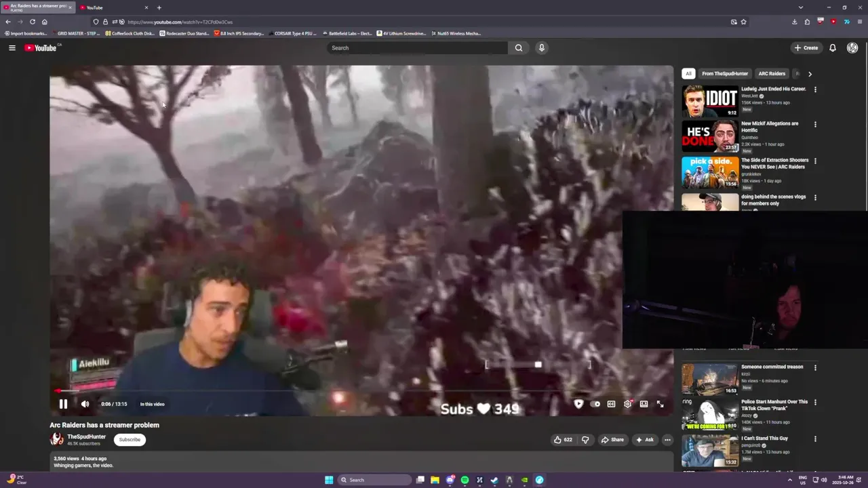The width and height of the screenshot is (868, 488).
Task: Select the 'Arc Raiders has a streamer' browser tab
Action: tap(38, 7)
